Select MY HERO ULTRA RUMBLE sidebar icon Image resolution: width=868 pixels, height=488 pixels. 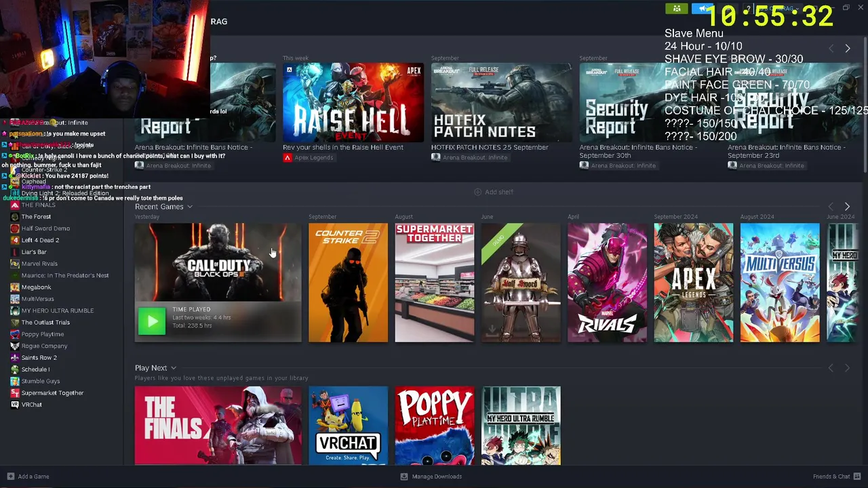pyautogui.click(x=15, y=310)
